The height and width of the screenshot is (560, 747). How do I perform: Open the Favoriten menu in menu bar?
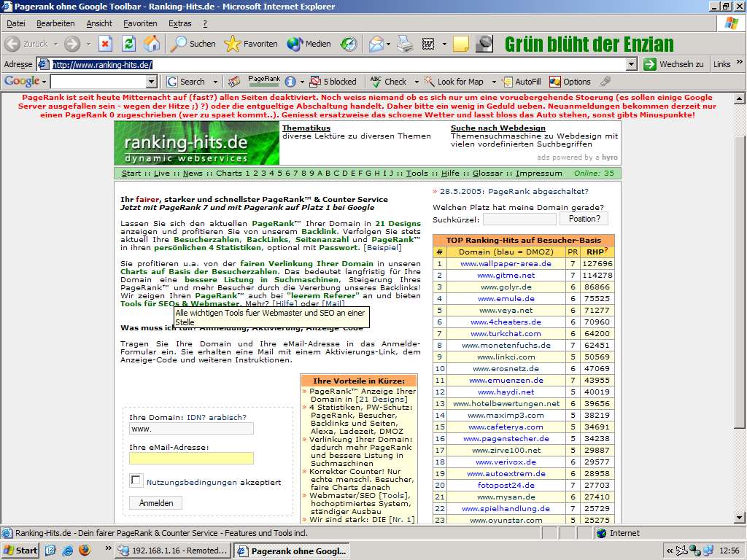[140, 23]
